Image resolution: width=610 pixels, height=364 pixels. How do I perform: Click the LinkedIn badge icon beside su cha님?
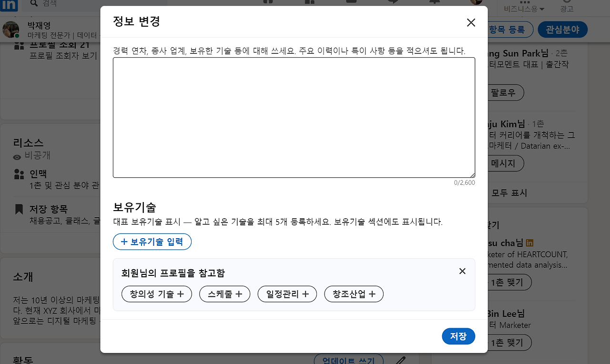click(529, 242)
